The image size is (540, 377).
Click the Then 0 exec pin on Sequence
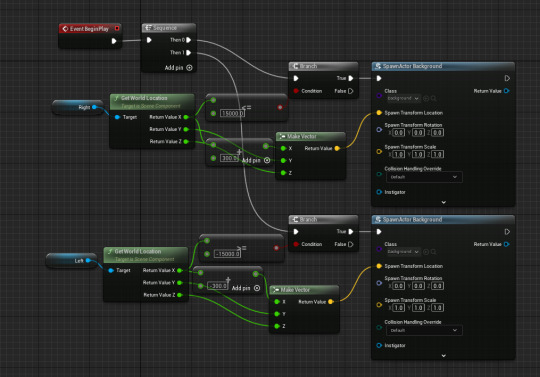189,40
